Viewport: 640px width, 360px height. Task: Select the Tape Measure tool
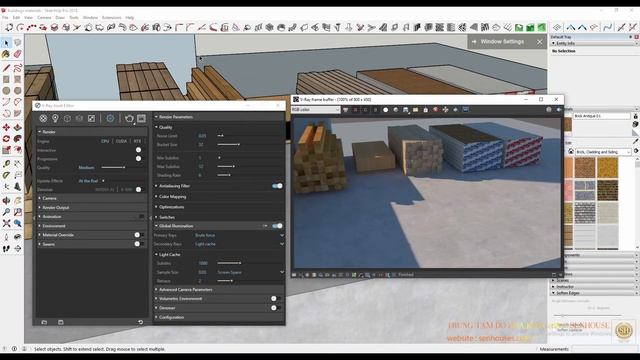point(6,164)
